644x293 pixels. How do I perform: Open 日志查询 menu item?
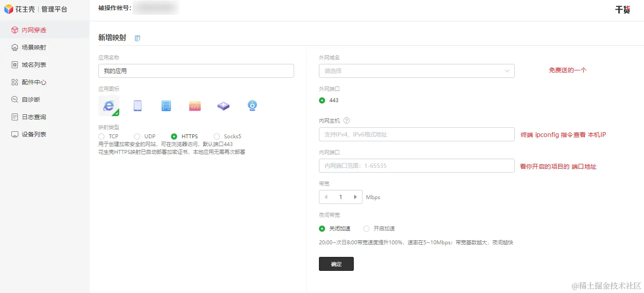point(45,117)
